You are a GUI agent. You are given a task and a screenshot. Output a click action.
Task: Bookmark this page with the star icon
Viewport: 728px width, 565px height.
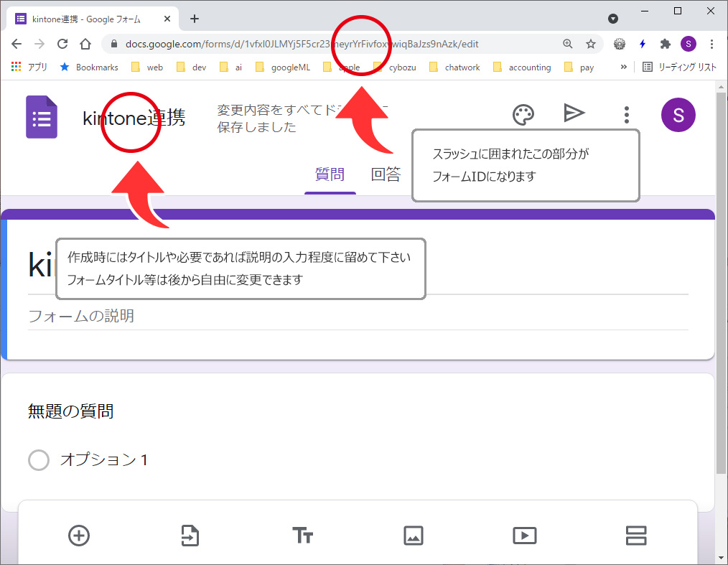pyautogui.click(x=591, y=44)
